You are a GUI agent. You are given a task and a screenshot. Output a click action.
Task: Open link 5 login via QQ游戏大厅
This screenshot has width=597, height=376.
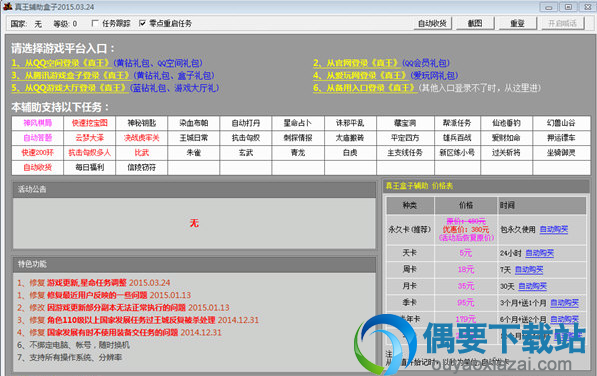pyautogui.click(x=70, y=88)
